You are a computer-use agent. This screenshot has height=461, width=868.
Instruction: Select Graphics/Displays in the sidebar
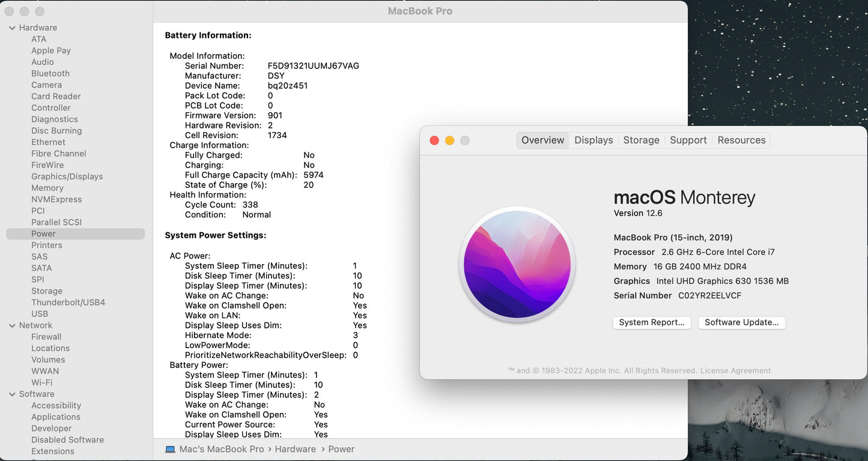click(67, 176)
